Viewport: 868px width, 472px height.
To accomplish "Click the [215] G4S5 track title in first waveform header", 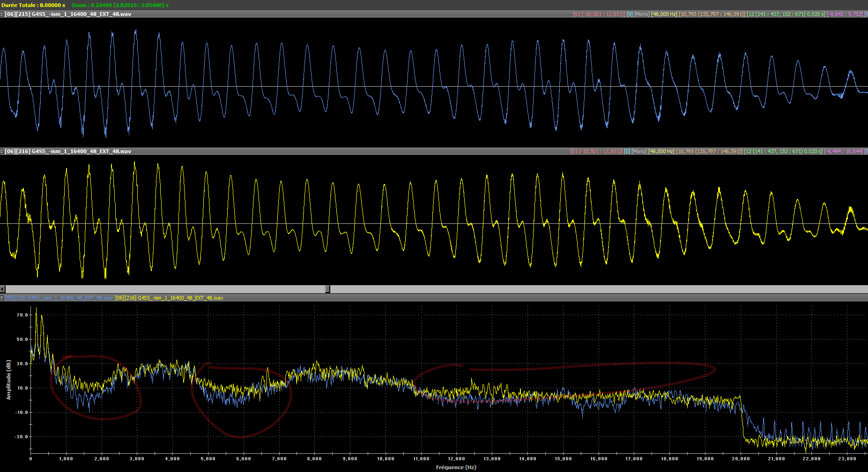I will click(68, 14).
